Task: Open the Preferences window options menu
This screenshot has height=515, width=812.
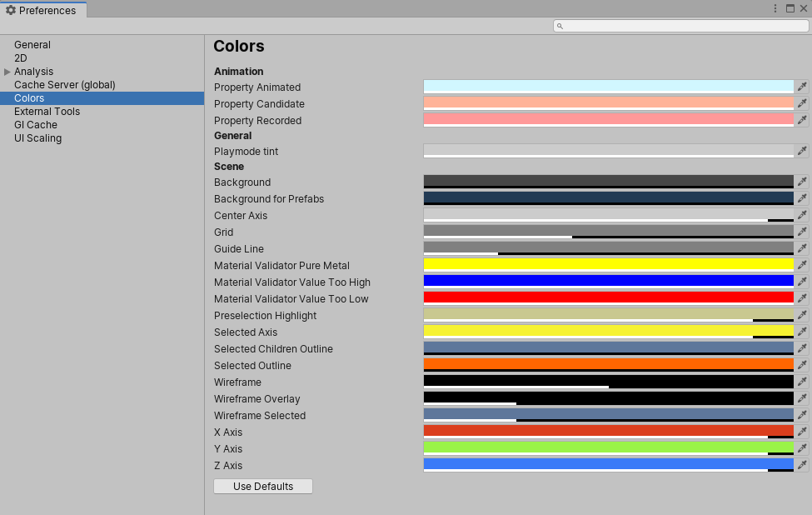Action: (x=775, y=8)
